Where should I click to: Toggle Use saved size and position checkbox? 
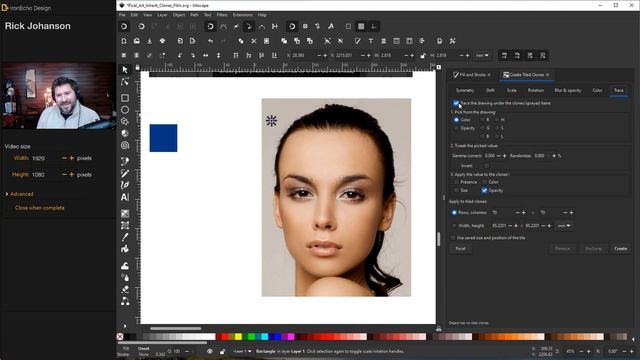click(x=453, y=238)
